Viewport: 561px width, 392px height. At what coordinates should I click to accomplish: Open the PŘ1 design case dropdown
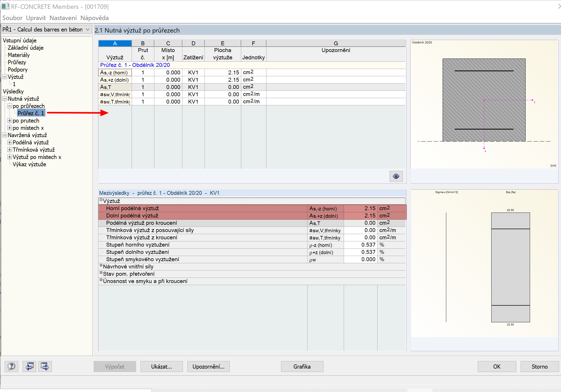88,29
